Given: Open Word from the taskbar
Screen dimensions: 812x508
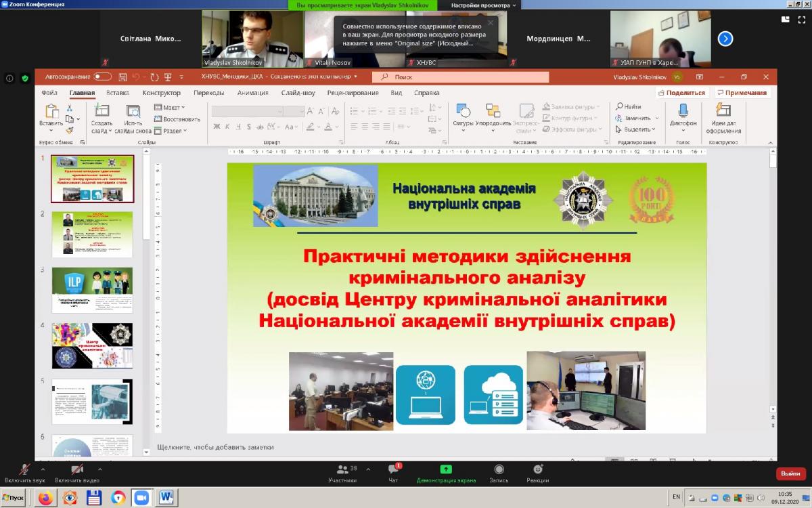Looking at the screenshot, I should coord(166,498).
